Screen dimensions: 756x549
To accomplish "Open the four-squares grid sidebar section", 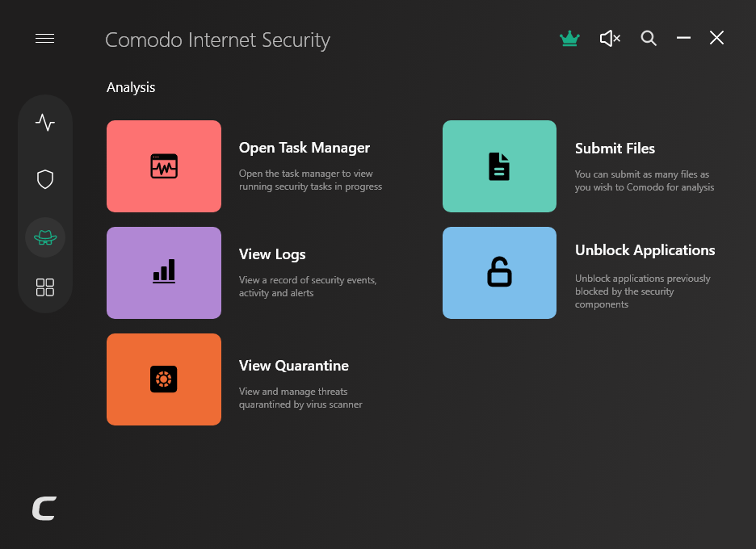I will pos(45,287).
